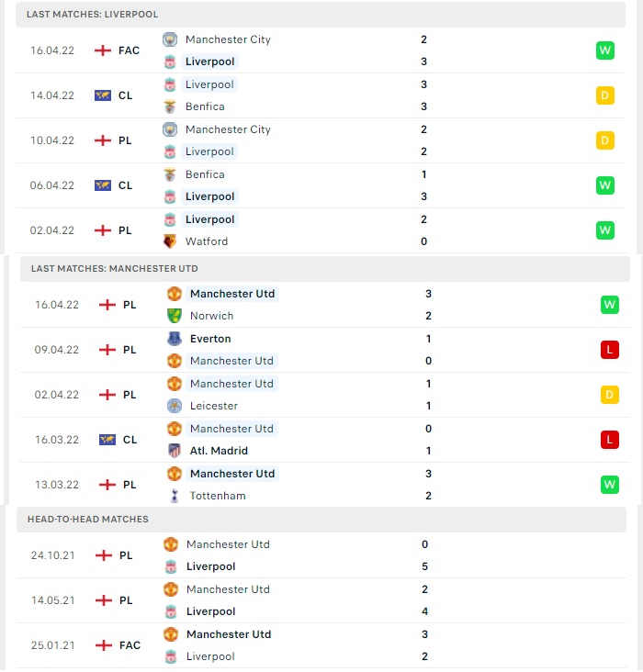Viewport: 643px width, 672px height.
Task: Click the Watford team name link
Action: tap(207, 241)
